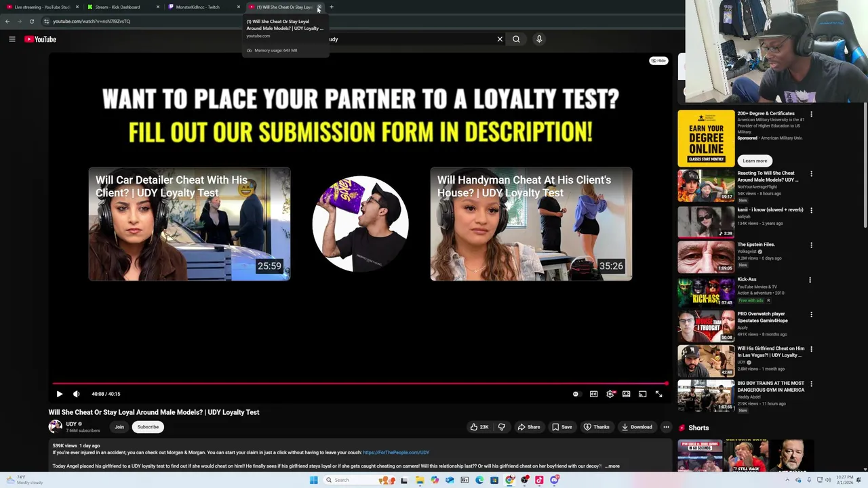Click the search magnifier button
Screen dimensions: 868x488
pos(516,39)
